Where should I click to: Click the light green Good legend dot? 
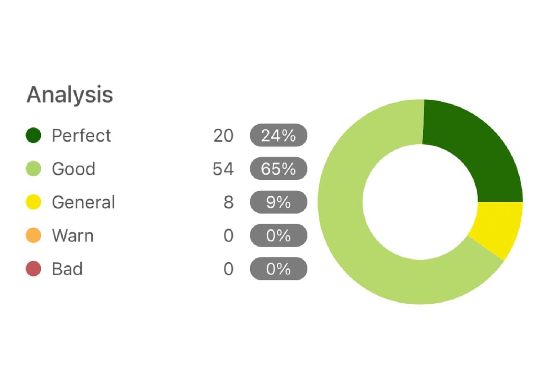point(33,169)
